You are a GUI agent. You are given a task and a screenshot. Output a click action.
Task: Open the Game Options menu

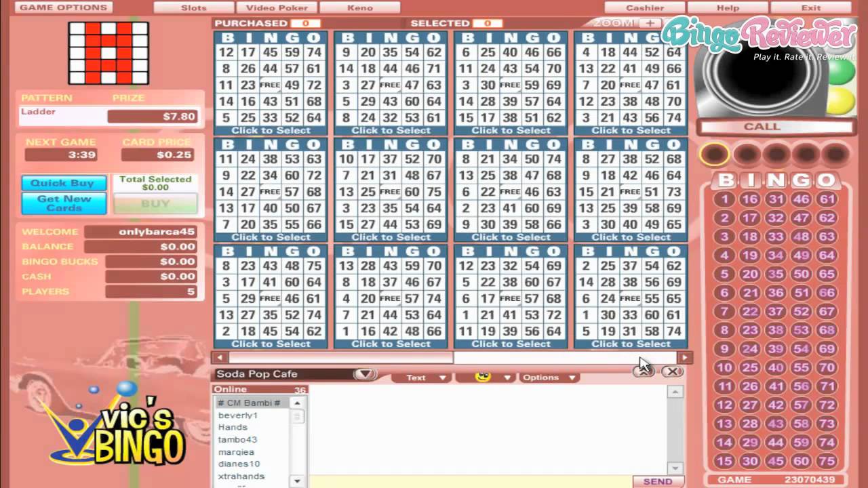tap(63, 7)
